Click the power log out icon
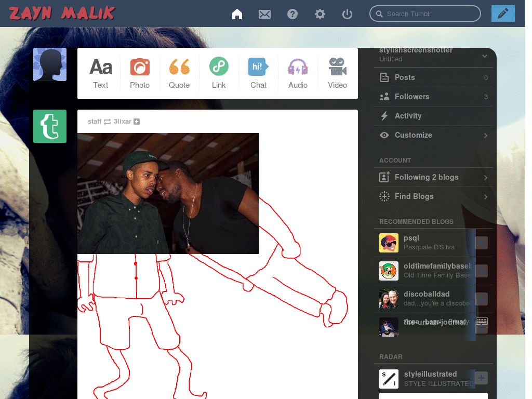This screenshot has height=399, width=532. point(347,14)
